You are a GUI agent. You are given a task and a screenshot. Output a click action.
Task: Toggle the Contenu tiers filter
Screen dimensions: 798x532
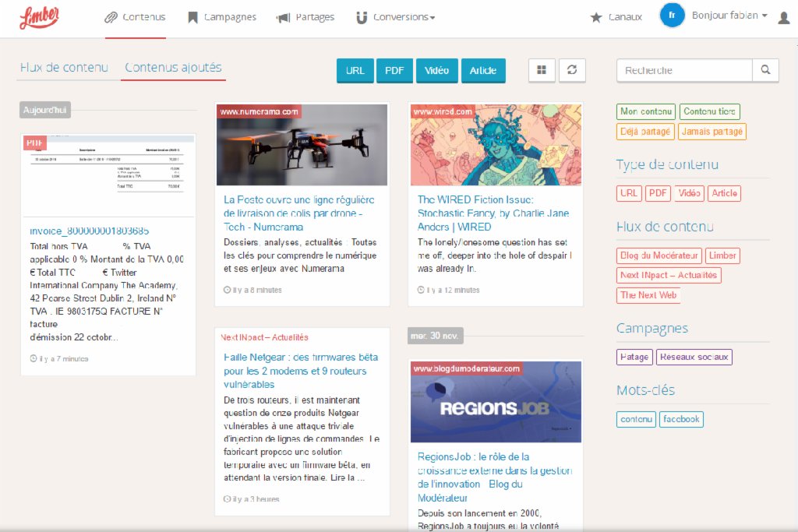(x=709, y=111)
